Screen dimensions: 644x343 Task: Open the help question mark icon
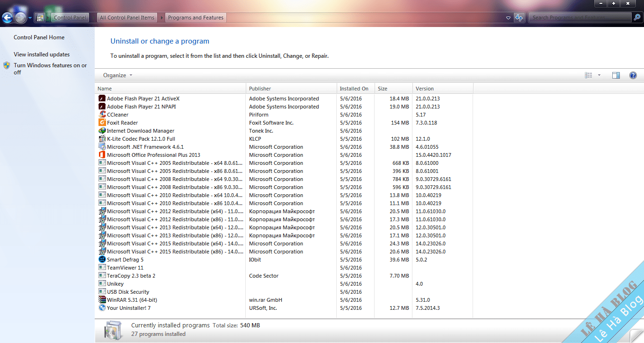[x=633, y=75]
